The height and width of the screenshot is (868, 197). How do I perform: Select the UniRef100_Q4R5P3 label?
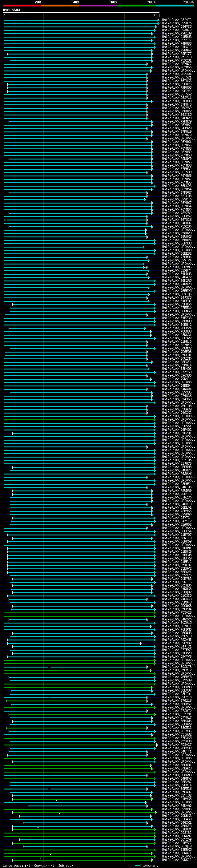click(177, 284)
